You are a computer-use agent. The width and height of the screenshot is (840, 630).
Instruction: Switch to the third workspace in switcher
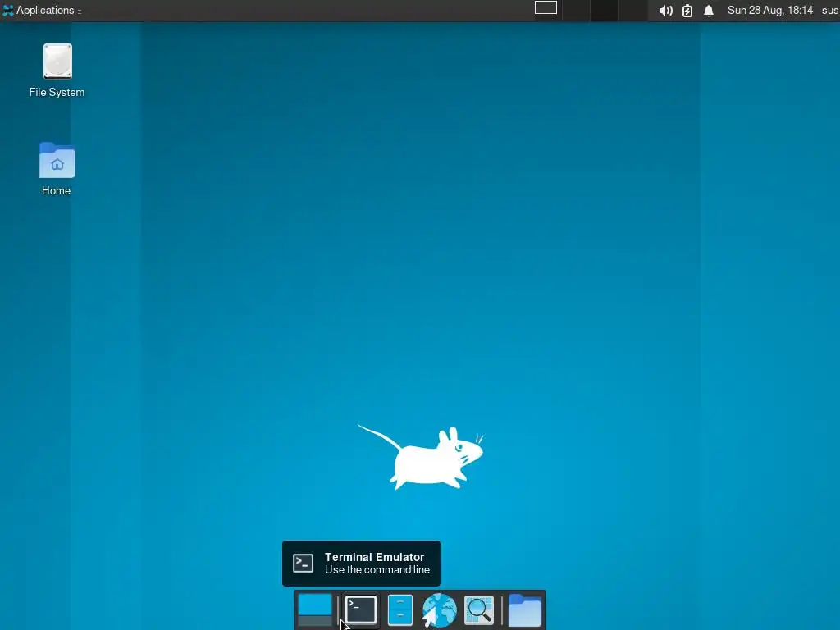604,10
